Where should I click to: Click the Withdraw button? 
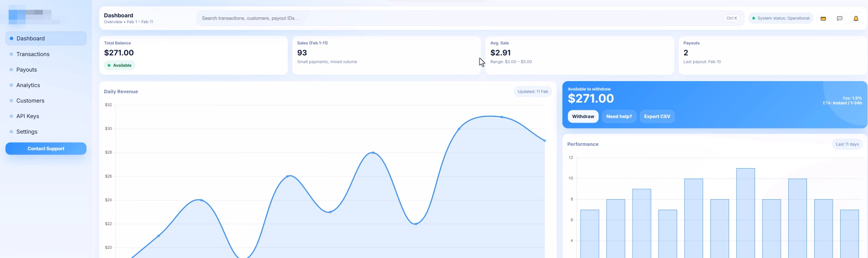[583, 117]
